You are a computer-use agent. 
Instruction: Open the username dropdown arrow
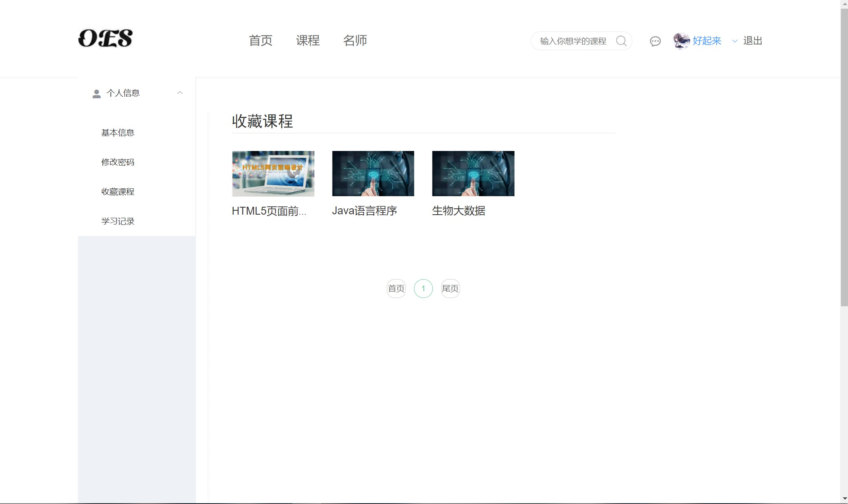pyautogui.click(x=734, y=41)
